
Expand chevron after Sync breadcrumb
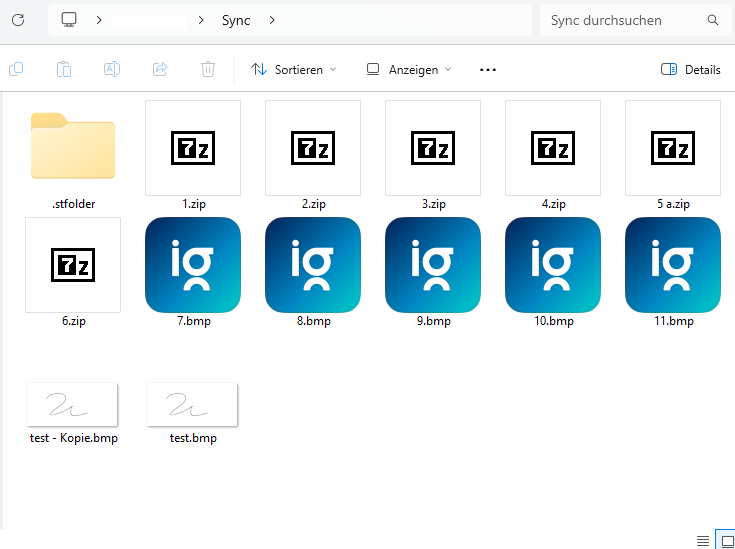point(272,20)
